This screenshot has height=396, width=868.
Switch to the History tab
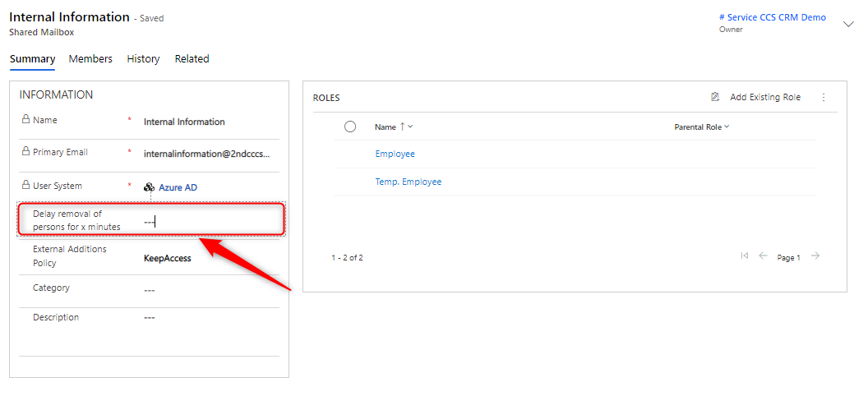143,59
